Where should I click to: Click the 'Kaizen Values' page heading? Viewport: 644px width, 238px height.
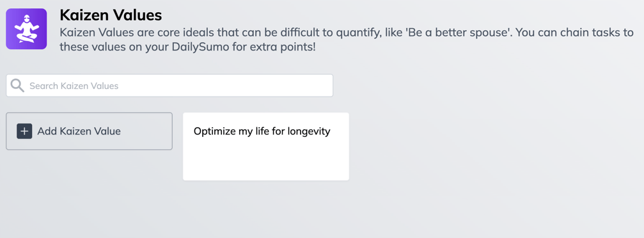111,15
